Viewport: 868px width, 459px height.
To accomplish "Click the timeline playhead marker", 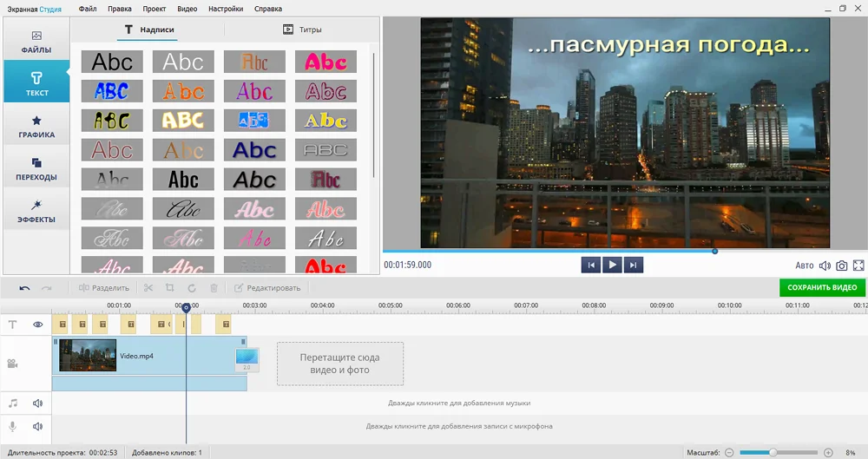I will click(x=187, y=307).
